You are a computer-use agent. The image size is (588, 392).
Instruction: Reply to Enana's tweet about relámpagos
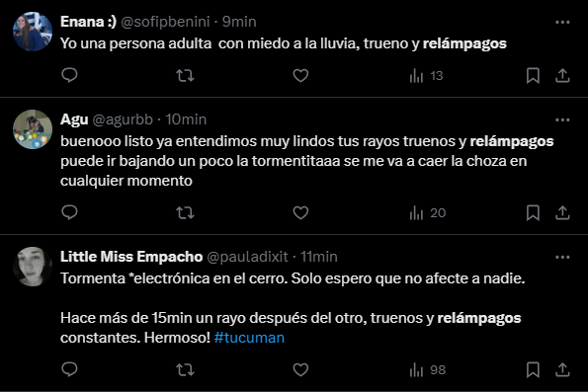(69, 75)
